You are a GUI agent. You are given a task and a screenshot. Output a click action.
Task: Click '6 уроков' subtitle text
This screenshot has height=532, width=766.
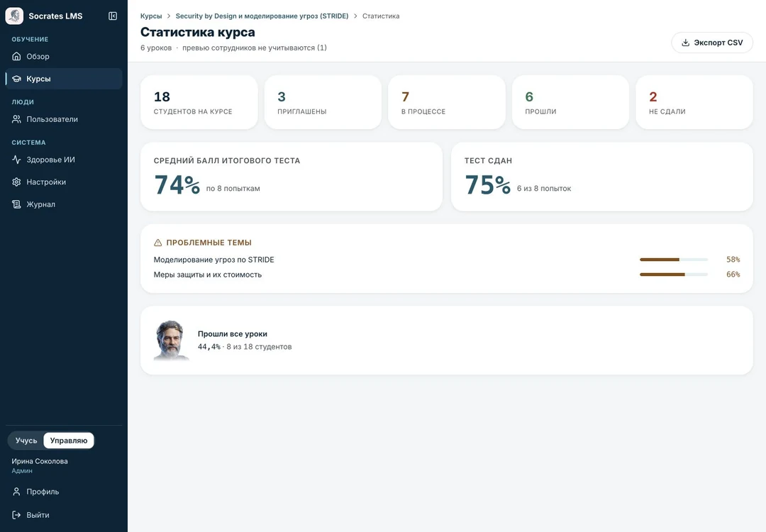pyautogui.click(x=156, y=48)
